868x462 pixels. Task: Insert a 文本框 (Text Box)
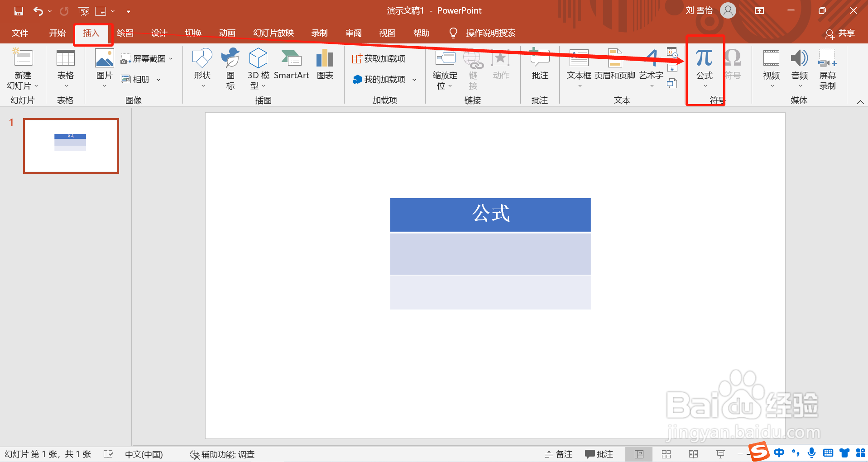[579, 69]
